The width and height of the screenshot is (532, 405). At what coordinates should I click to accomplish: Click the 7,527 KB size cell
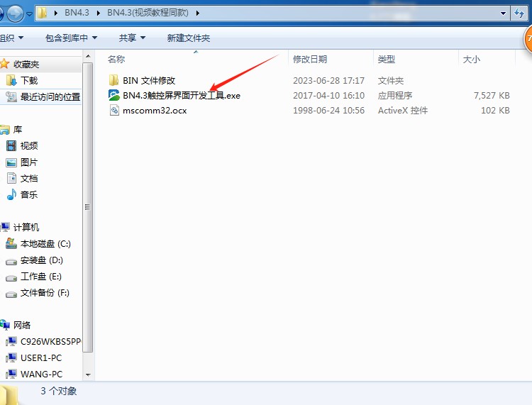(492, 95)
